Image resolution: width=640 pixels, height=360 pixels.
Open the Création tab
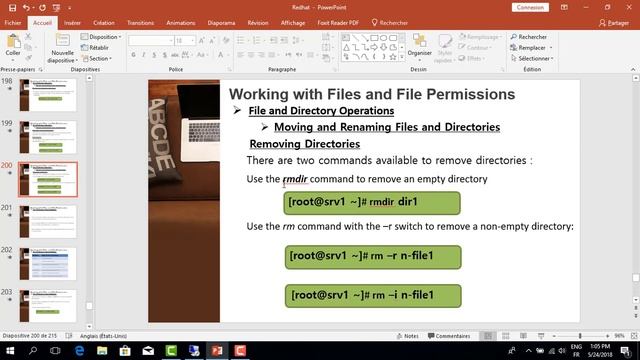point(104,23)
